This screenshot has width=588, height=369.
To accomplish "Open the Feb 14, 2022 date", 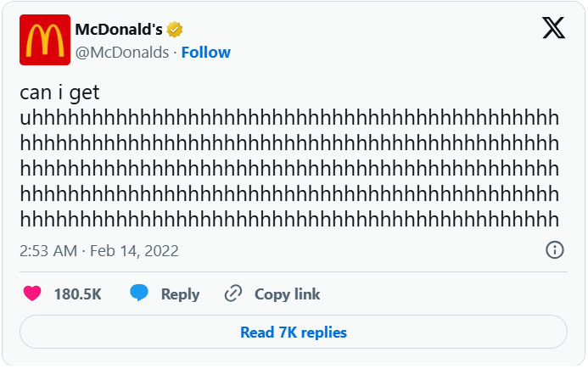I will [134, 251].
